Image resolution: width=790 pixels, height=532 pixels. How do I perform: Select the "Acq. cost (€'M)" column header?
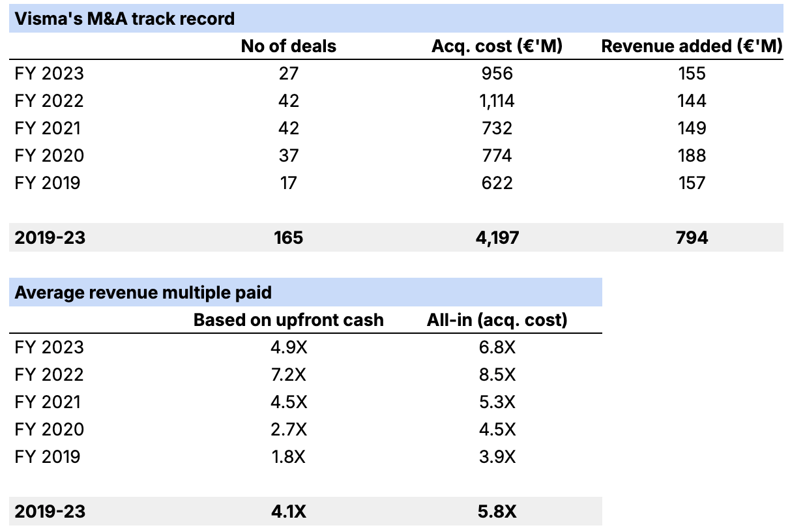click(497, 46)
